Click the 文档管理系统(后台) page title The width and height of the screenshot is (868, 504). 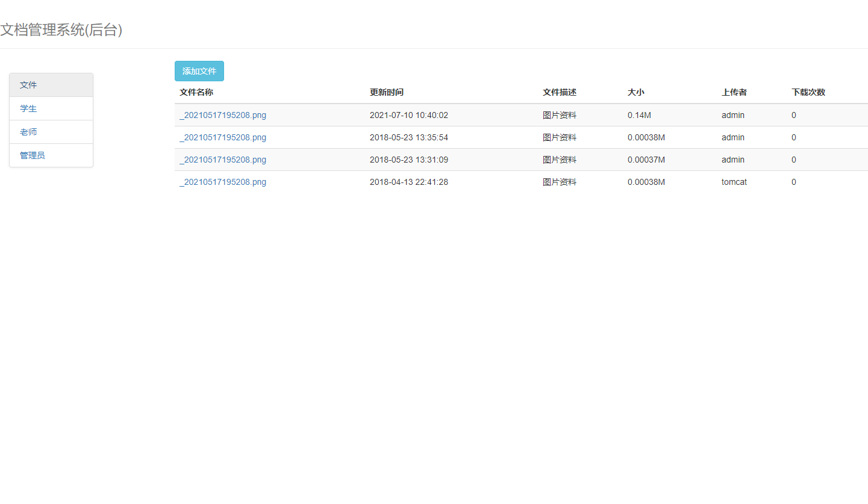[61, 30]
